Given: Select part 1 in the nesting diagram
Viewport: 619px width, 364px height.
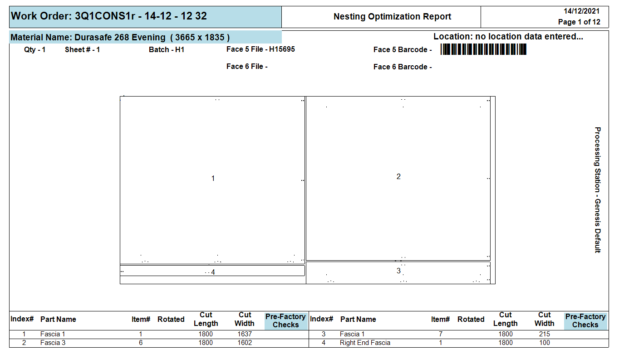Looking at the screenshot, I should click(212, 179).
